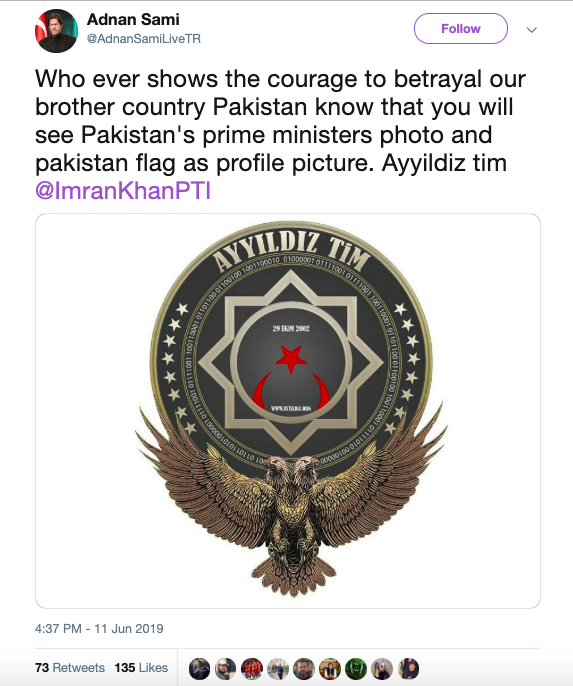Click the eighth liker avatar

[382, 668]
